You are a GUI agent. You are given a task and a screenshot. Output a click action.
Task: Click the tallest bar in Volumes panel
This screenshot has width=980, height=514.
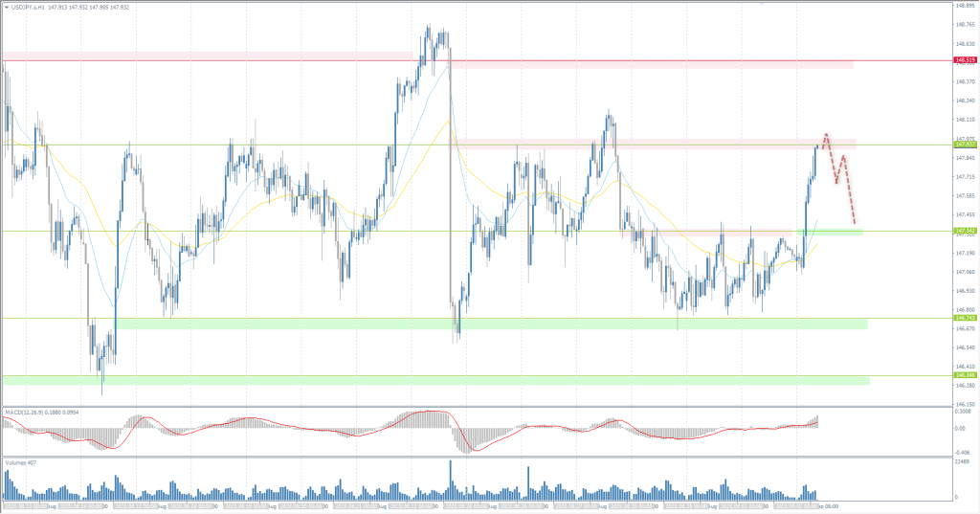(x=450, y=480)
